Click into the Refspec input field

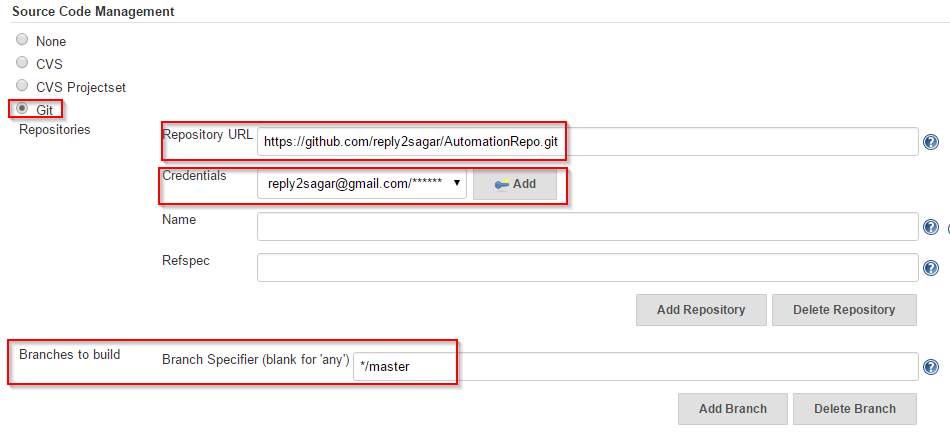coord(588,268)
